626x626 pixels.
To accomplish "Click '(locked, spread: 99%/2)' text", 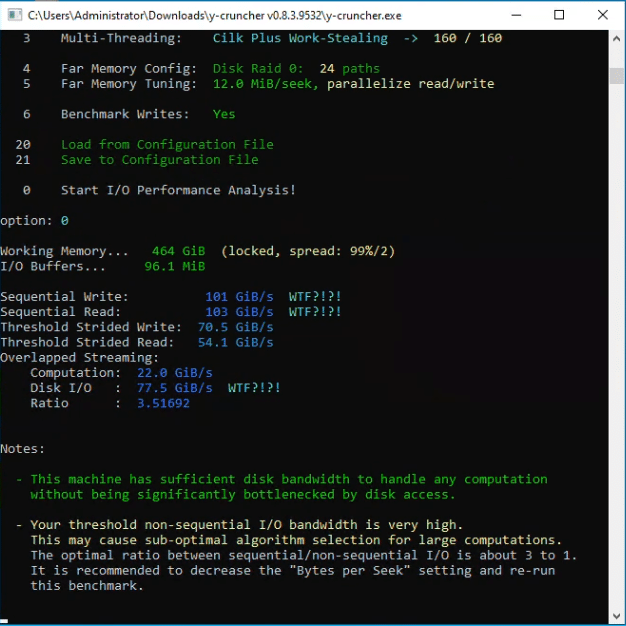I will tap(308, 251).
